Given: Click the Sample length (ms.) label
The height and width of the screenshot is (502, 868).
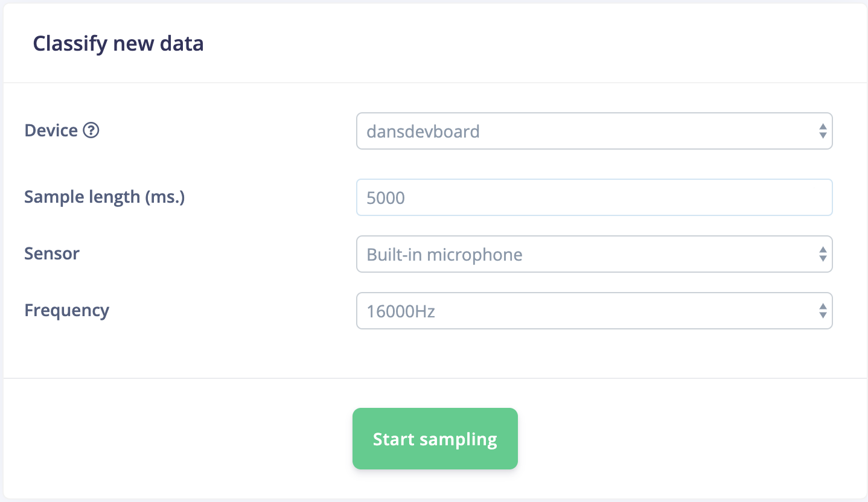Looking at the screenshot, I should (104, 197).
